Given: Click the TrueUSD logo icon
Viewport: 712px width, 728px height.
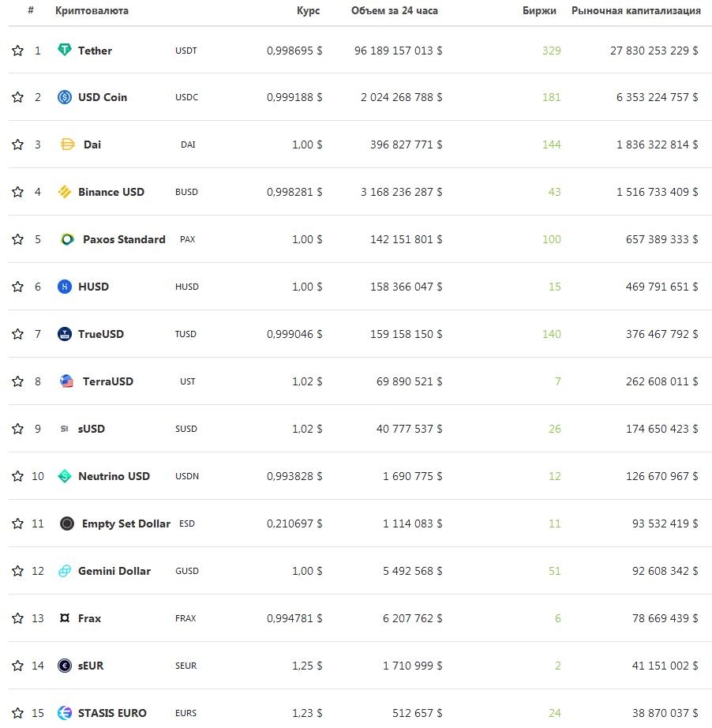Looking at the screenshot, I should pos(65,334).
